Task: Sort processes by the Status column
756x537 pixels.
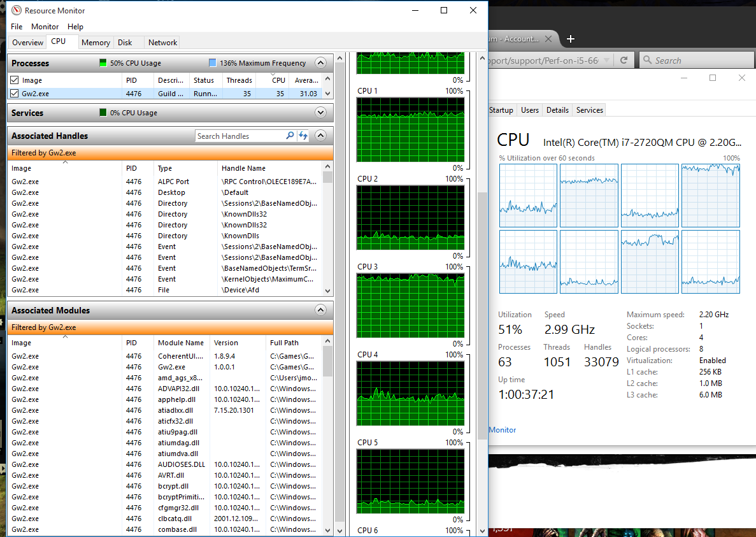Action: tap(206, 80)
